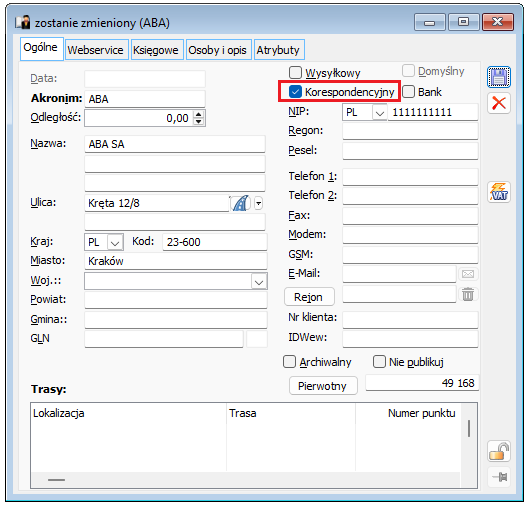528x505 pixels.
Task: Click the red X cancel icon
Action: [498, 103]
